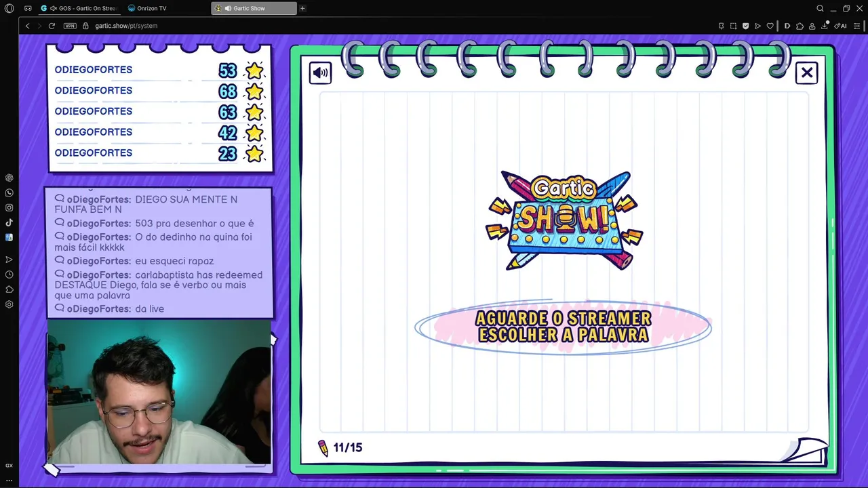Open the GX control at sidebar bottom
The image size is (868, 488).
tap(9, 466)
